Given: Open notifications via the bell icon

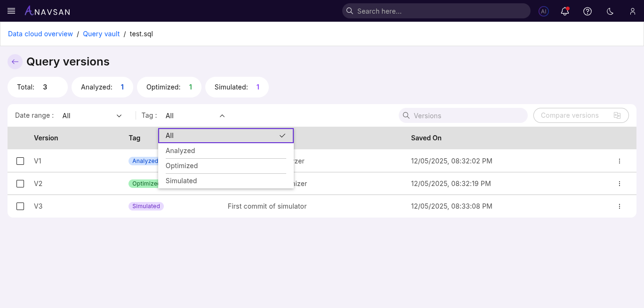Looking at the screenshot, I should [x=564, y=11].
